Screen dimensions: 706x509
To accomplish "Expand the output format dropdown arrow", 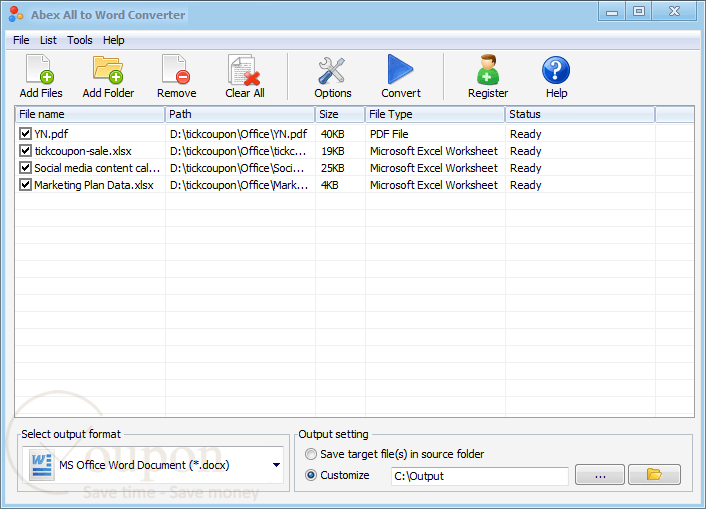I will [276, 465].
